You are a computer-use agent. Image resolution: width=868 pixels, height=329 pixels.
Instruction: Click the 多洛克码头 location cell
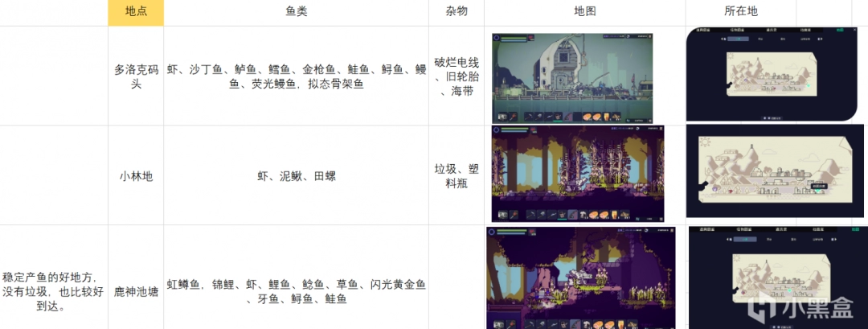pyautogui.click(x=136, y=76)
